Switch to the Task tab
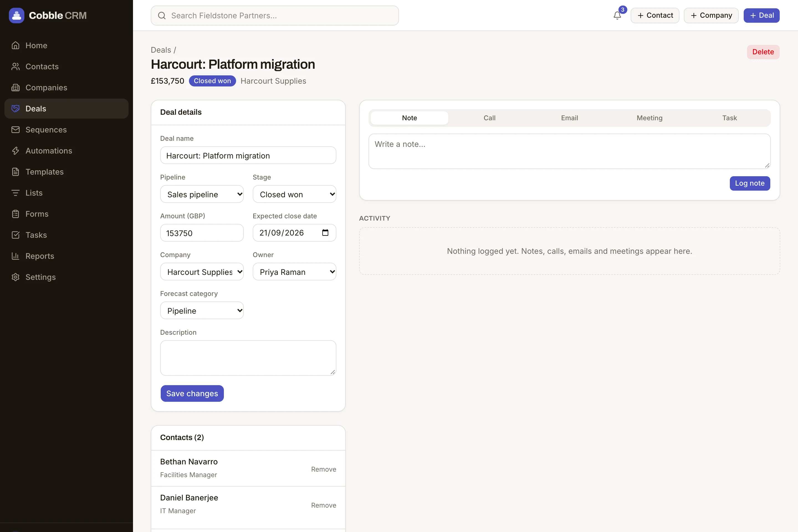The width and height of the screenshot is (798, 532). point(730,118)
